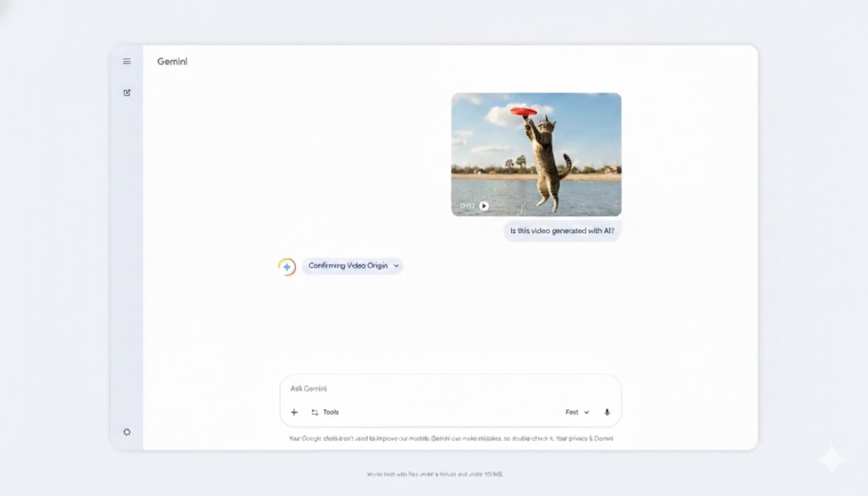The image size is (868, 496).
Task: Click the video timestamp beside the play button
Action: [467, 205]
